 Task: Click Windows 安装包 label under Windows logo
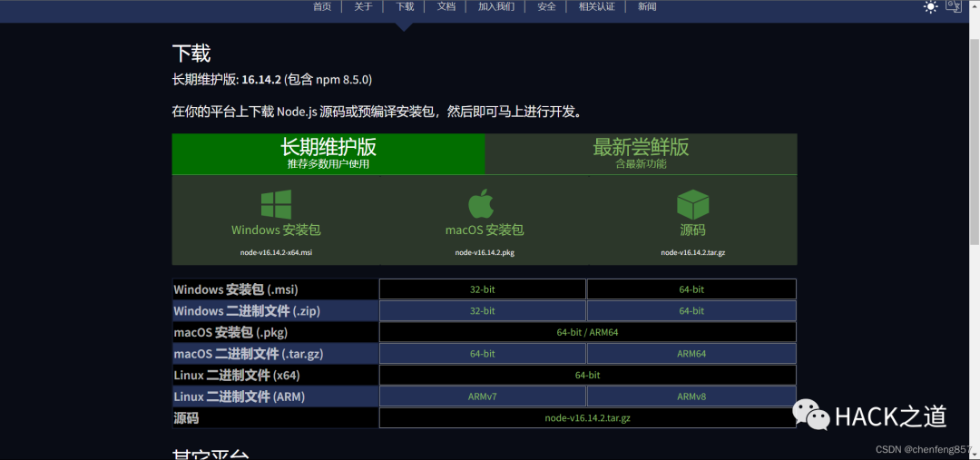276,230
